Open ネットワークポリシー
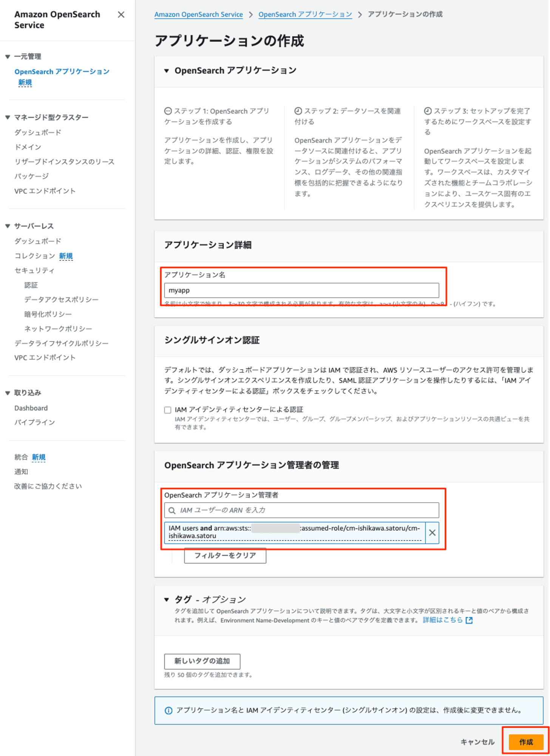 (x=58, y=329)
